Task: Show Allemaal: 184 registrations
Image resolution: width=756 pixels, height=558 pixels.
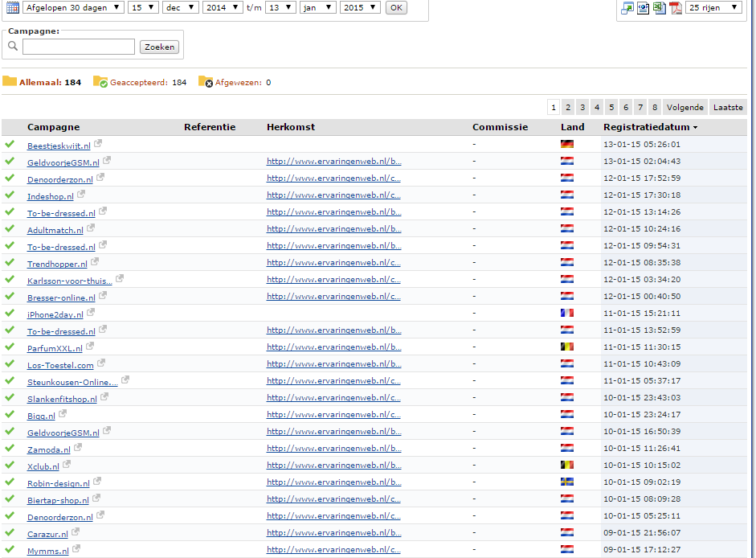Action: click(x=50, y=83)
